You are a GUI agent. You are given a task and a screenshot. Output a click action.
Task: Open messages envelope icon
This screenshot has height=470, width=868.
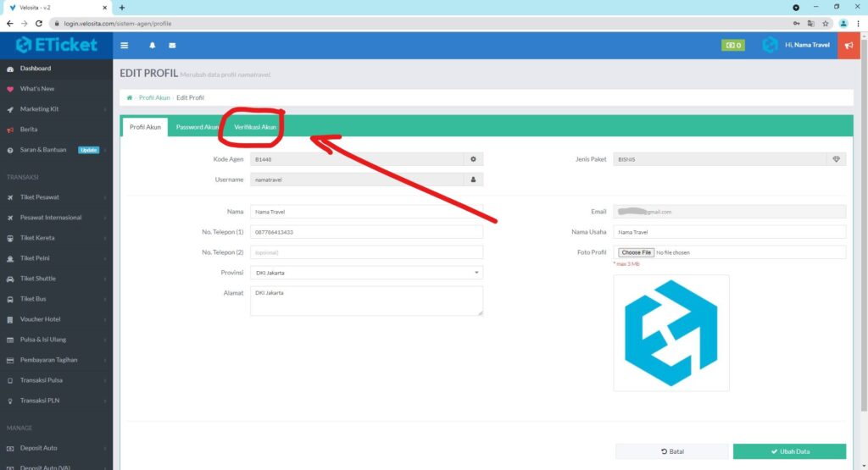click(172, 46)
